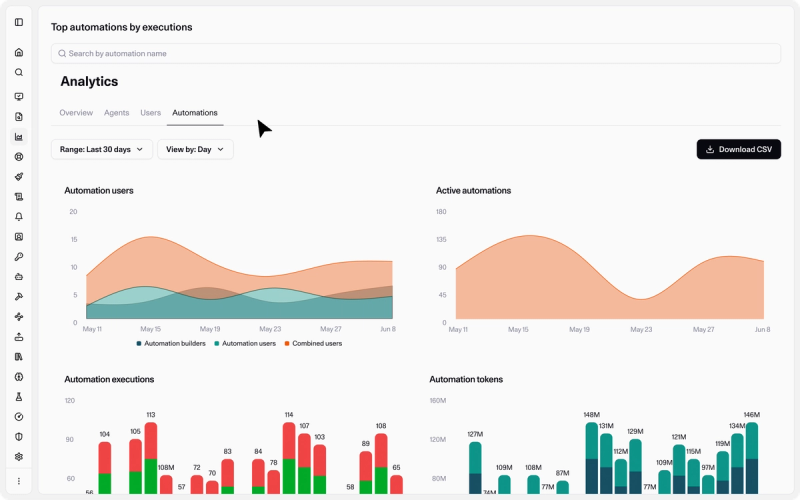Open the monitor screen icon in sidebar
Screen dimensions: 800x500
(x=19, y=96)
